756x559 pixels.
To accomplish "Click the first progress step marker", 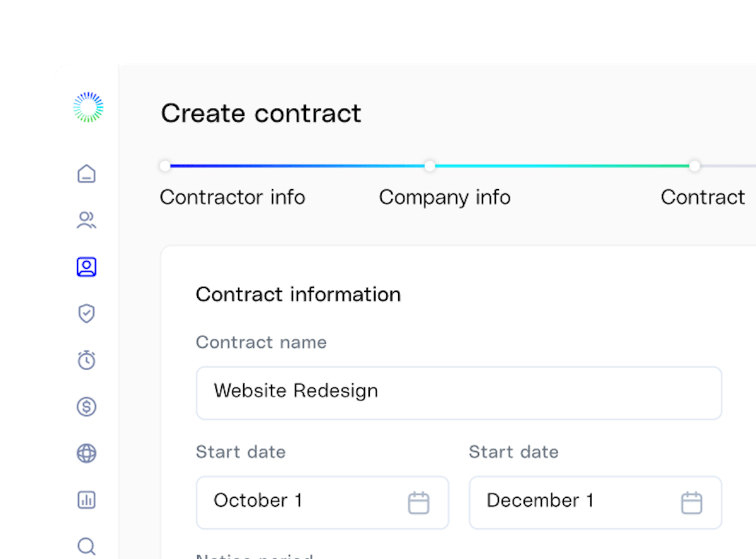I will pos(165,166).
